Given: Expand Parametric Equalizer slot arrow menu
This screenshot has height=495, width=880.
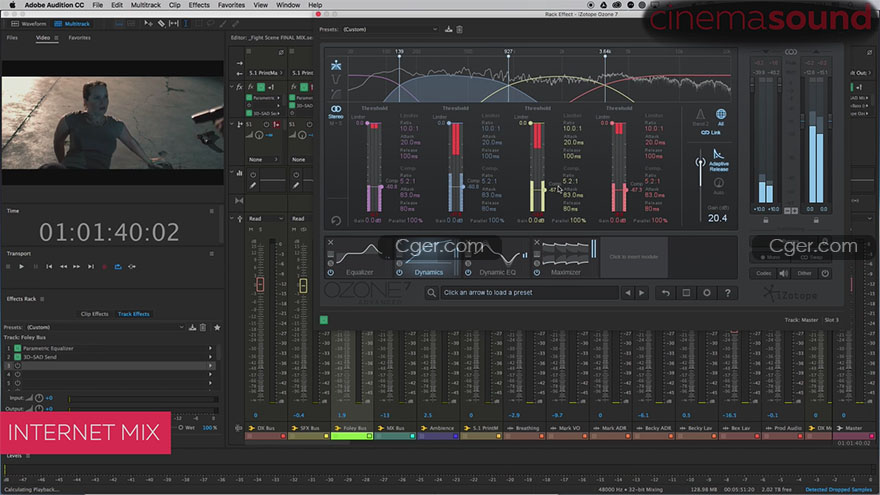Looking at the screenshot, I should tap(210, 348).
